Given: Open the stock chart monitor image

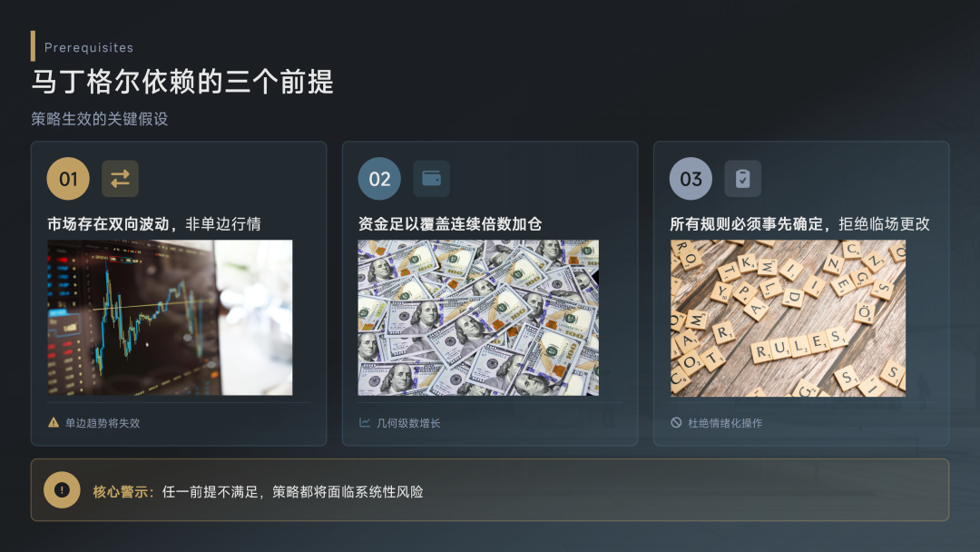Looking at the screenshot, I should pyautogui.click(x=170, y=318).
